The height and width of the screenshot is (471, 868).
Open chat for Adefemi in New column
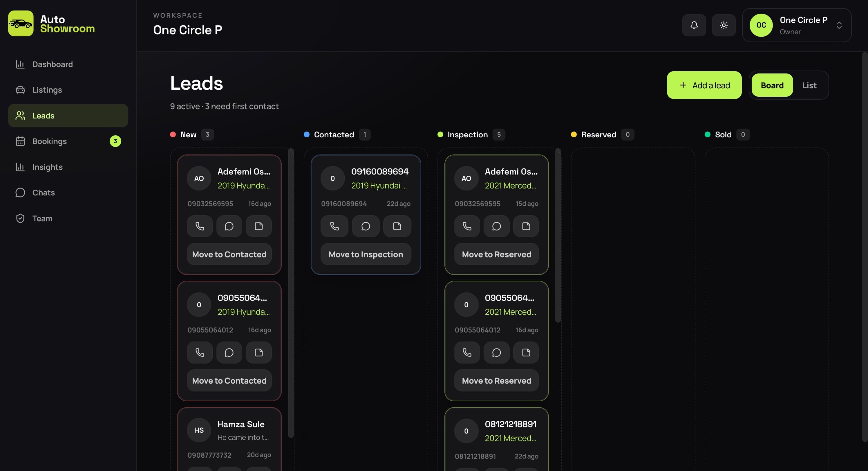click(229, 226)
